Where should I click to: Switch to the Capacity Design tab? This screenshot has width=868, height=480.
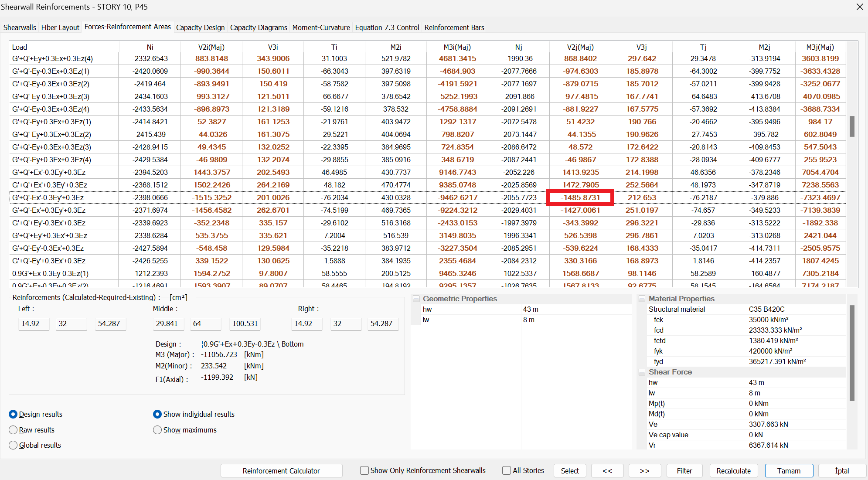pos(200,27)
